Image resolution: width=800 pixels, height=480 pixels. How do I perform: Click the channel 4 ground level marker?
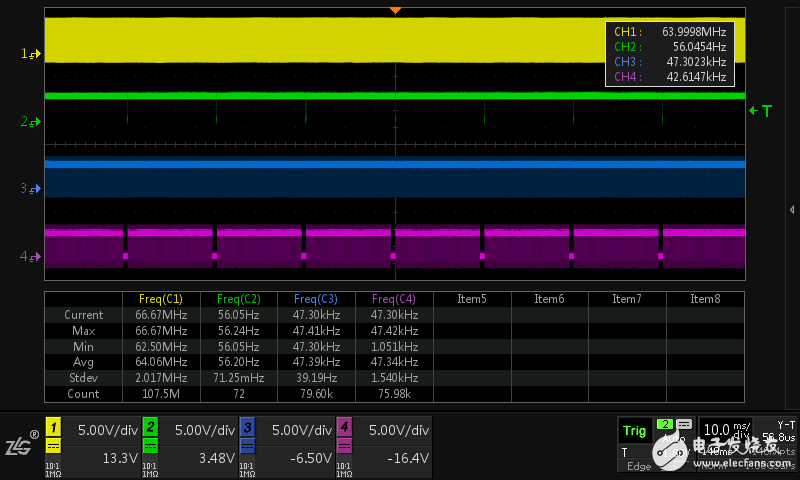(x=30, y=257)
